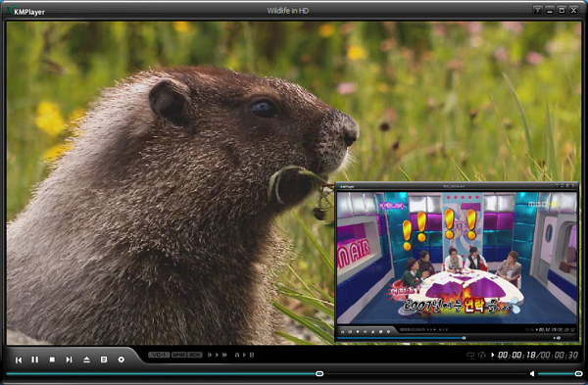Screen dimensions: 588x385
Task: Pause the Wildlife in HD video
Action: (x=35, y=360)
